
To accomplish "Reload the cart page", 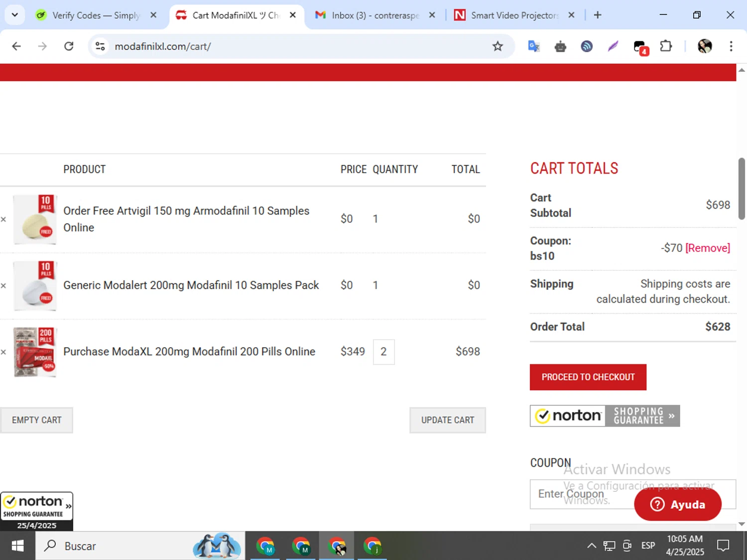I will (69, 46).
